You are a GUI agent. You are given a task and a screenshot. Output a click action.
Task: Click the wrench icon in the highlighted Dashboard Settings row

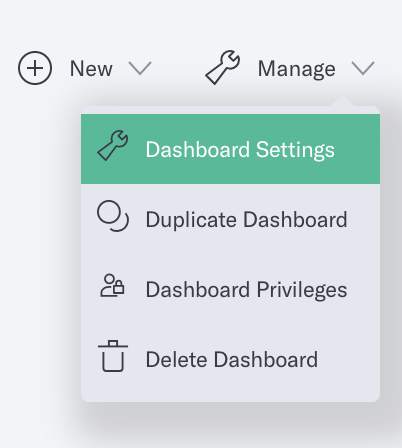point(113,146)
